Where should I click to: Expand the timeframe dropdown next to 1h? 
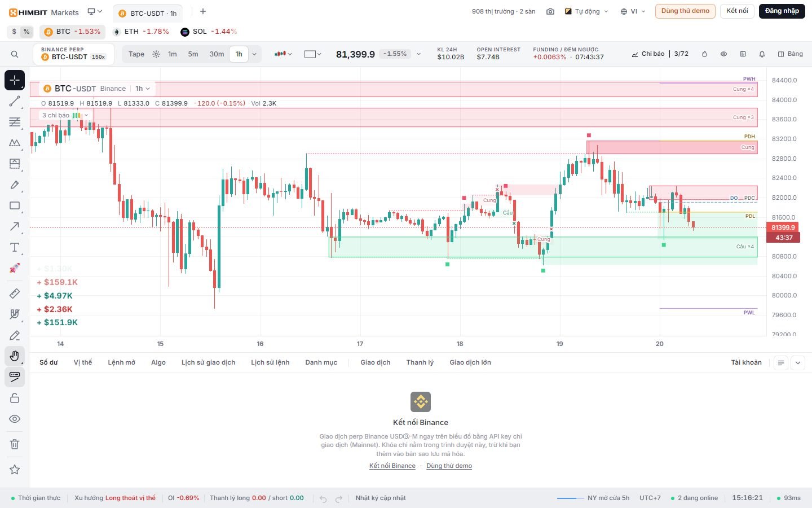click(254, 54)
